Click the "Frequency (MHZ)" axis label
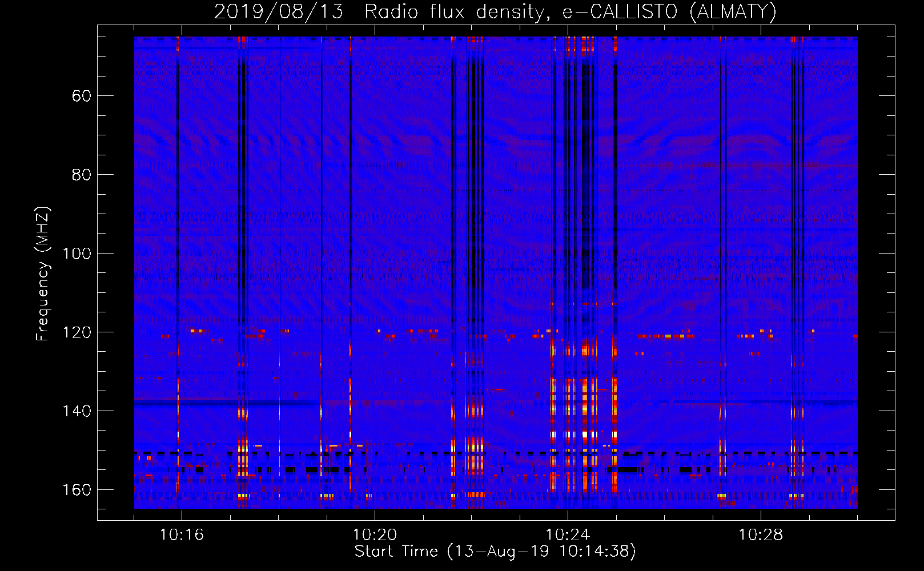The height and width of the screenshot is (571, 924). click(x=43, y=274)
